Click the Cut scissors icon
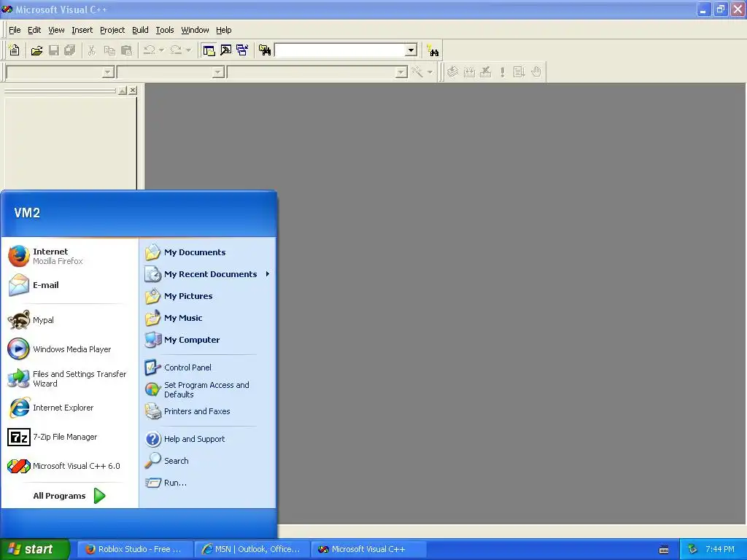747x560 pixels. click(91, 50)
